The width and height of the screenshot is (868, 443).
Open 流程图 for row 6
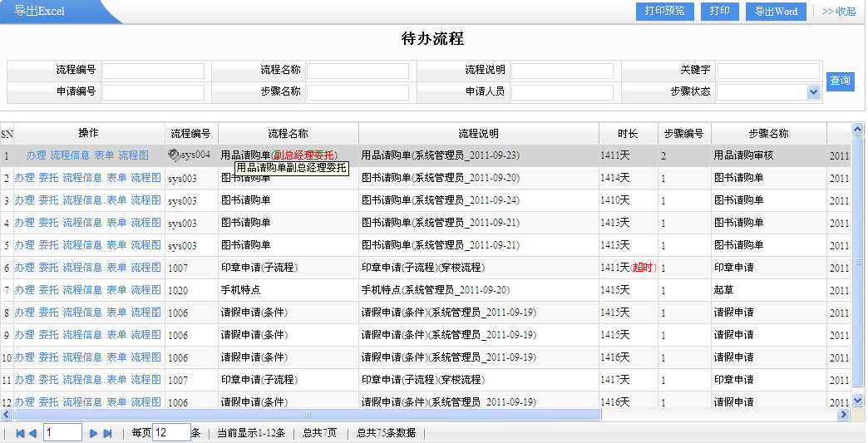(145, 268)
